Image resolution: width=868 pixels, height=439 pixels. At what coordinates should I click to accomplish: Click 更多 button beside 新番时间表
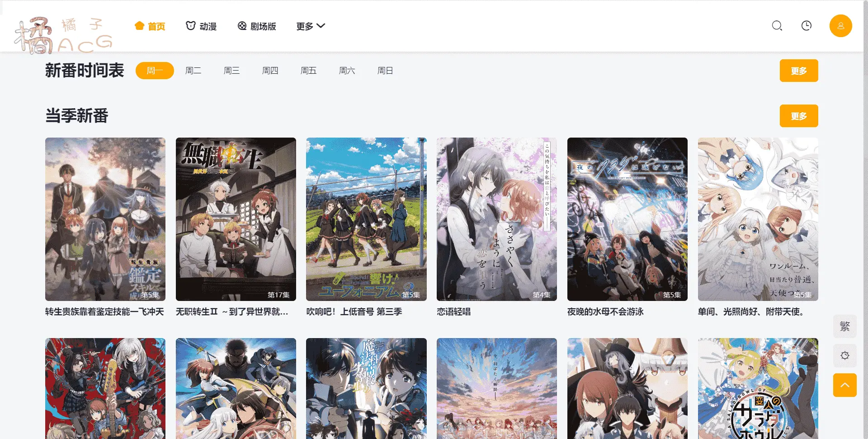pos(799,71)
